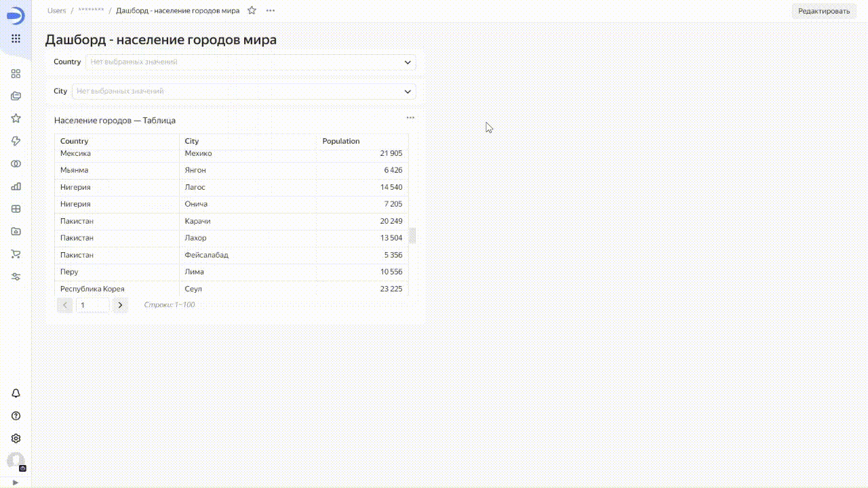The image size is (868, 488).
Task: Open Dashboards layout icon in sidebar
Action: click(16, 209)
